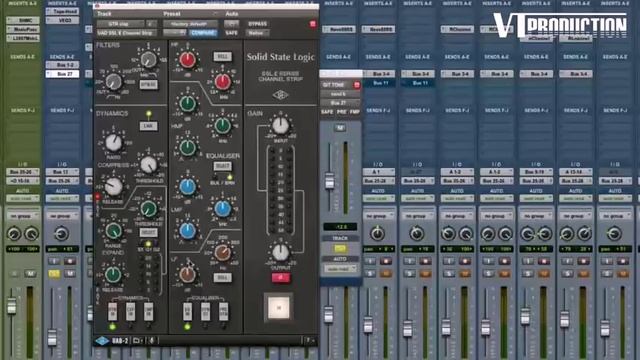Click the icon right of the folder icon
The image size is (640, 360).
click(x=151, y=340)
